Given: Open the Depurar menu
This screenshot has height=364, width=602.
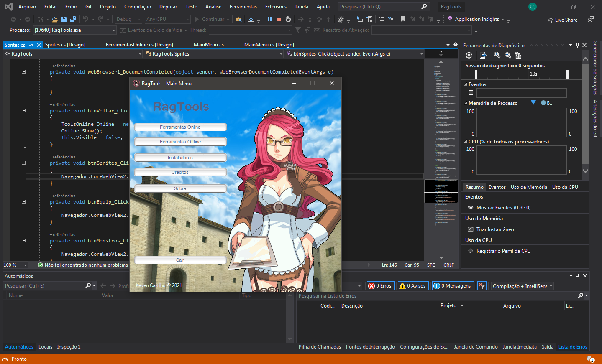Looking at the screenshot, I should [x=168, y=7].
